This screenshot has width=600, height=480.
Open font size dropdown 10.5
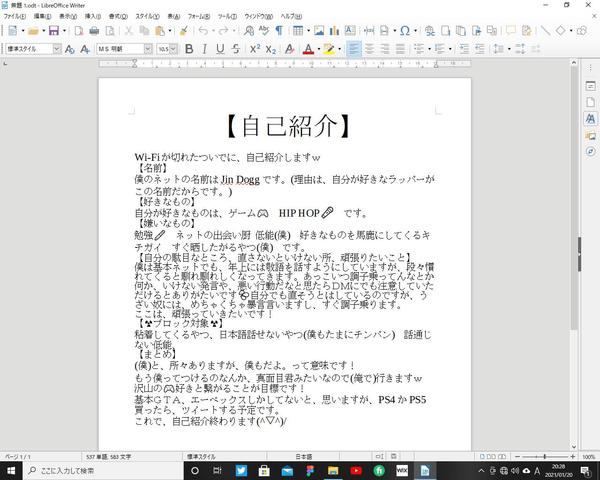pos(174,49)
